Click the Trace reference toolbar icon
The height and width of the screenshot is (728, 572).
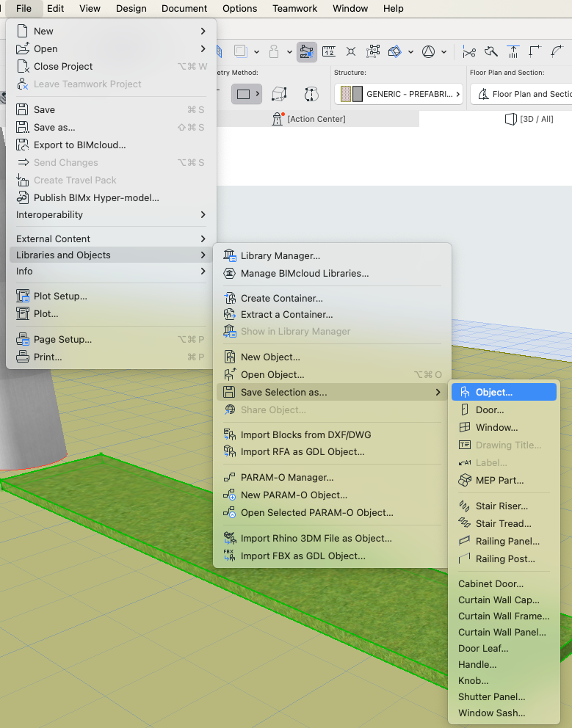coord(240,51)
